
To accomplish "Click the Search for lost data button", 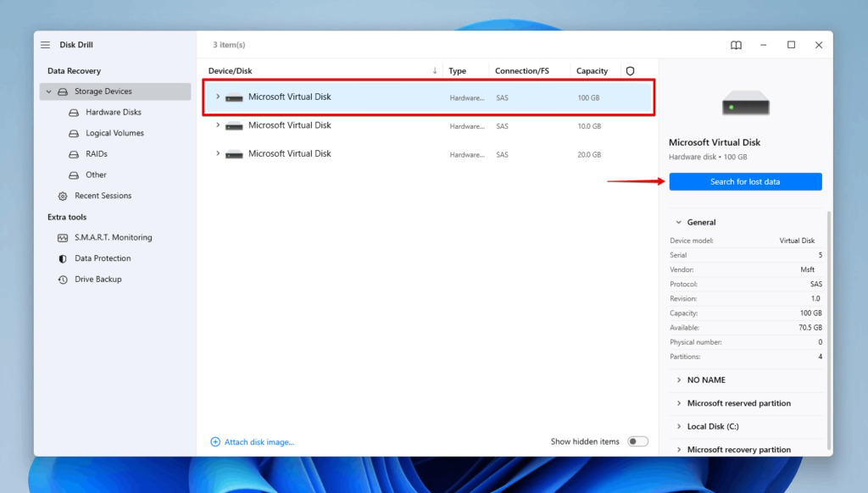I will 745,181.
